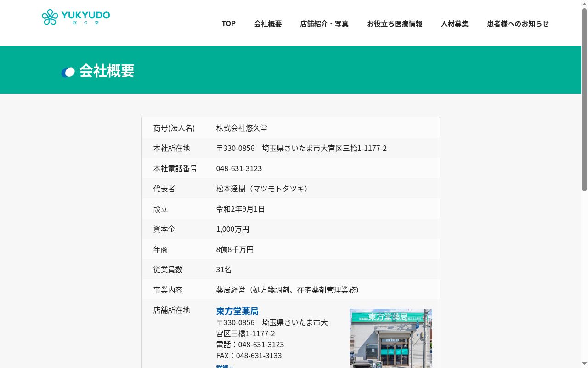
Task: Select the head office phone 048-631-3123 value
Action: (x=239, y=168)
